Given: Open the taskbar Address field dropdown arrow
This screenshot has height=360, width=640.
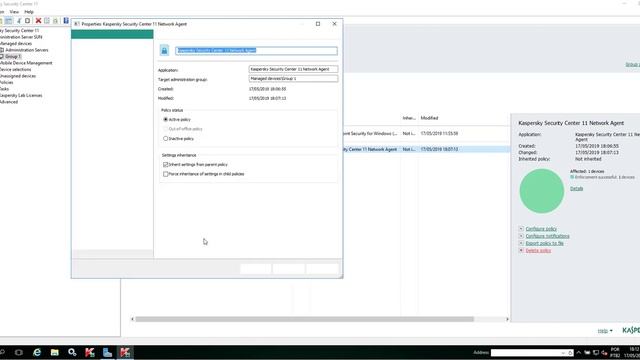Looking at the screenshot, I should click(x=563, y=353).
